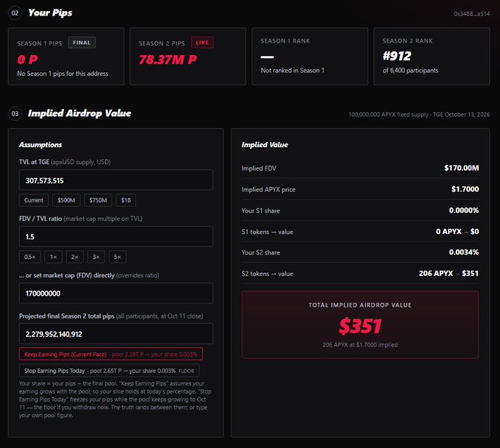Click the Implied FDV value $170.00M
Screen dimensions: 500x448
462,168
